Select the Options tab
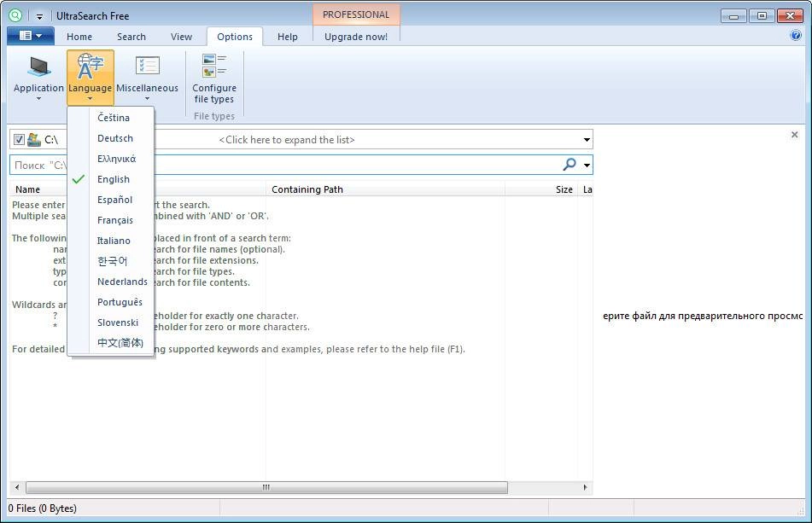The height and width of the screenshot is (523, 812). (x=235, y=37)
